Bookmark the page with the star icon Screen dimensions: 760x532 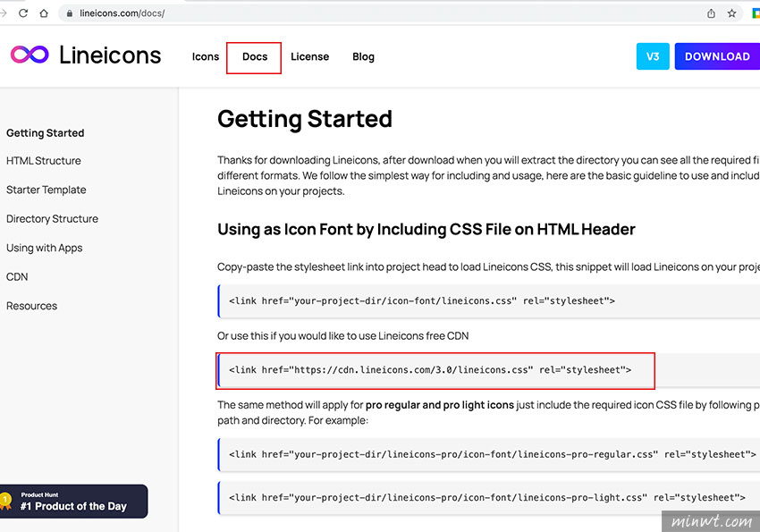731,13
